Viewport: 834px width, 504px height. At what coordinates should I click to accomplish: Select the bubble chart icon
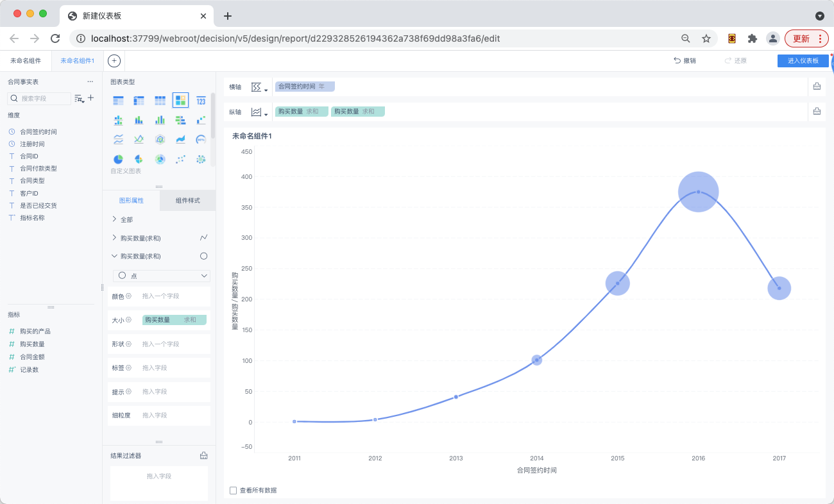coord(201,159)
